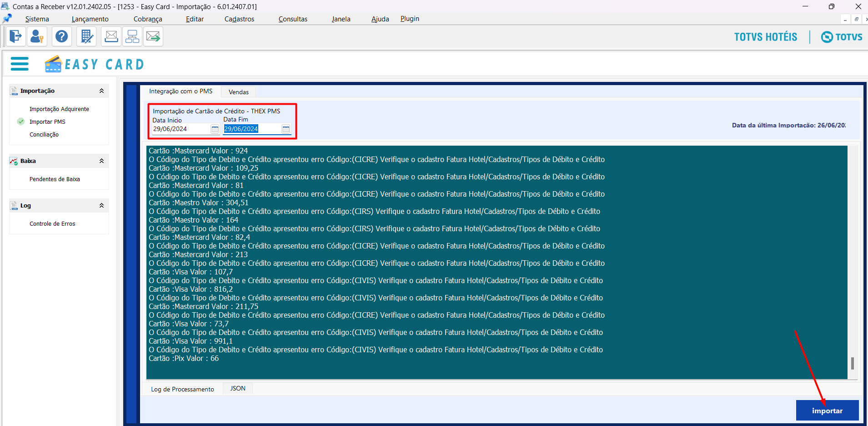Open Pendentes de Baixa in the sidebar
Image resolution: width=868 pixels, height=426 pixels.
pos(55,179)
